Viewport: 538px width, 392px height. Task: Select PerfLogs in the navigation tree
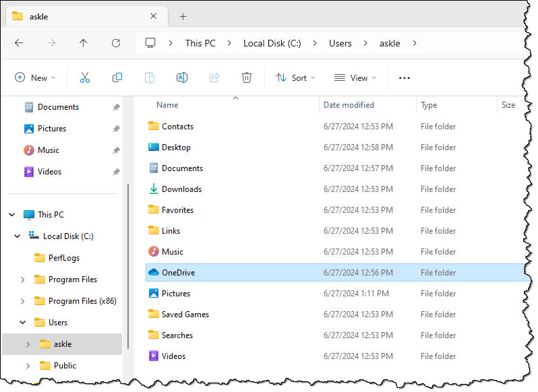[64, 258]
